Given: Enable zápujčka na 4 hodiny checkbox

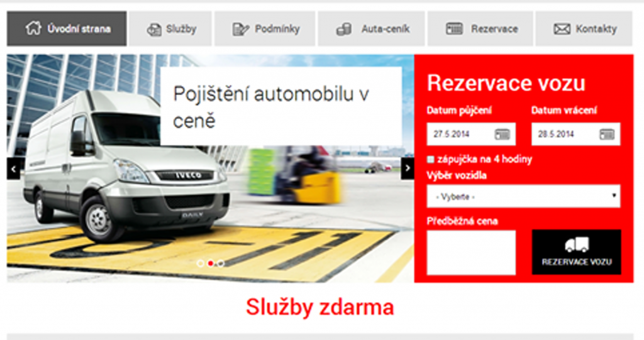Looking at the screenshot, I should click(x=430, y=160).
